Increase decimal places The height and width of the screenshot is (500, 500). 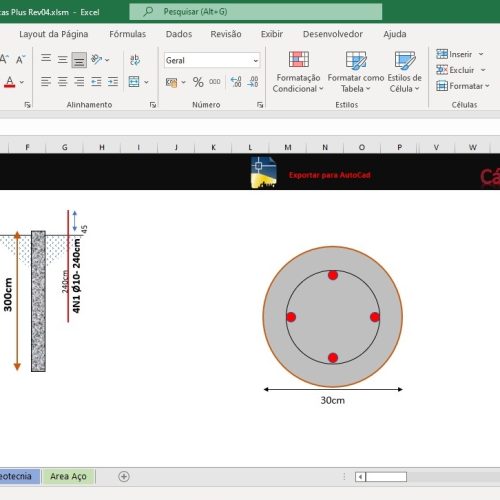click(x=236, y=82)
